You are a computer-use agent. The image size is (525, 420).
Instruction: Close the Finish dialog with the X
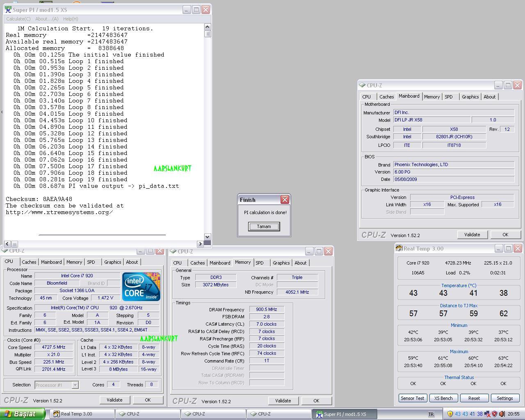285,200
